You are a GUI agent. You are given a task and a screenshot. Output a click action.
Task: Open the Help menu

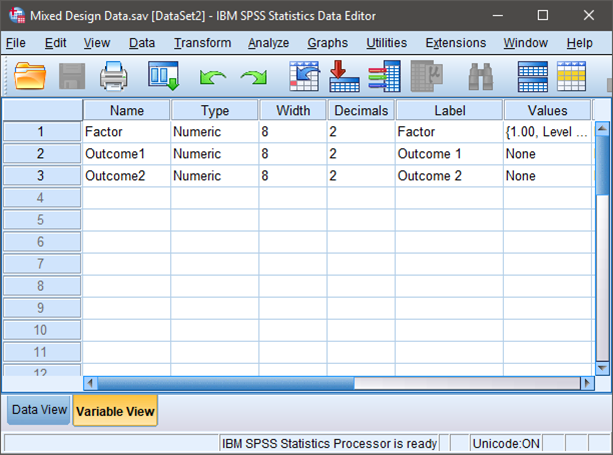point(580,43)
